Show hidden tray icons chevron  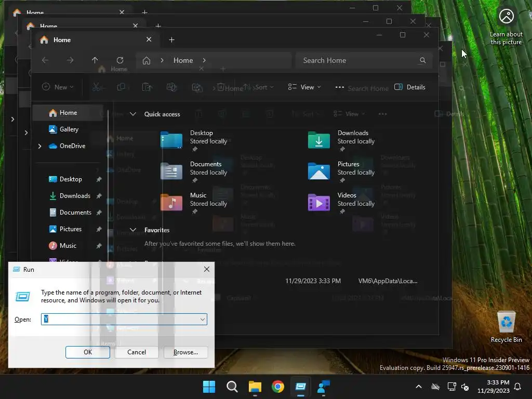[419, 387]
